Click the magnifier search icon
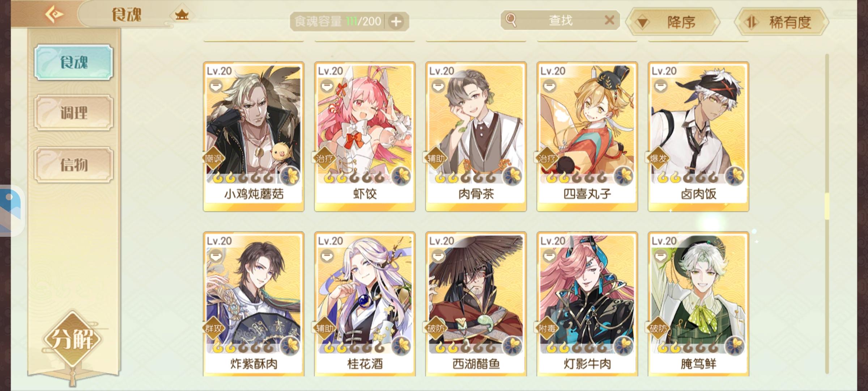This screenshot has width=868, height=391. [511, 20]
